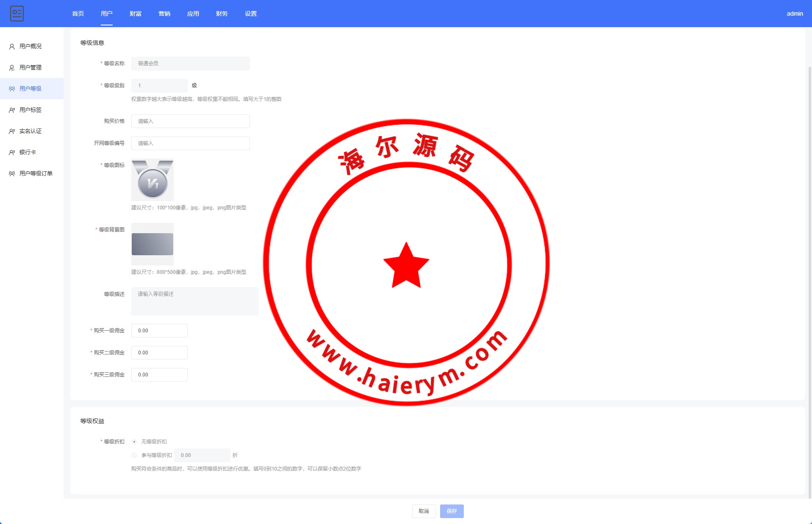This screenshot has width=812, height=524.
Task: Click the 等级图标 medal thumbnail
Action: click(x=152, y=180)
